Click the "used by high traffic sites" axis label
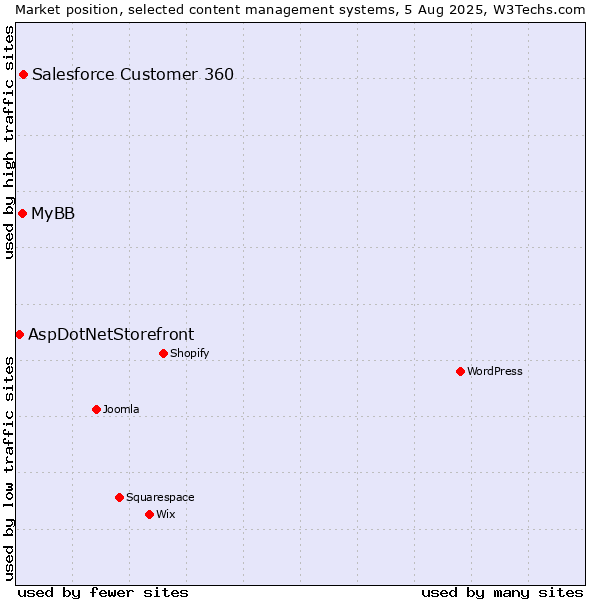 coord(8,142)
